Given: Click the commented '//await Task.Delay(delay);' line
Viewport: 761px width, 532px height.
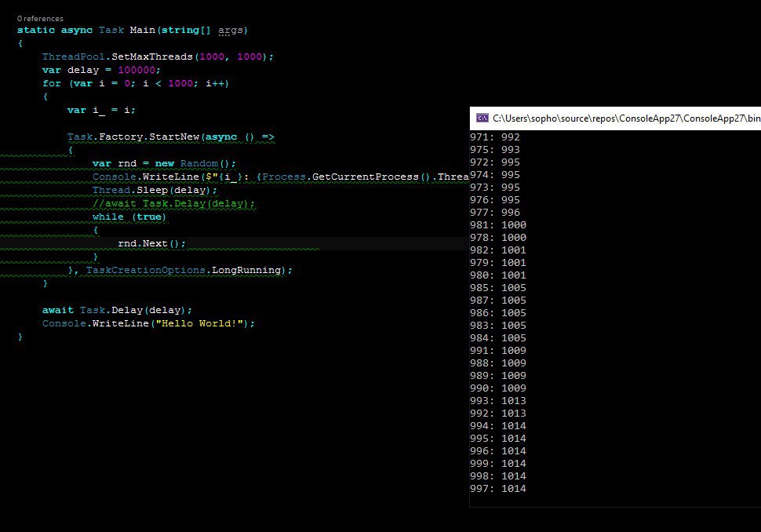Looking at the screenshot, I should (x=173, y=203).
